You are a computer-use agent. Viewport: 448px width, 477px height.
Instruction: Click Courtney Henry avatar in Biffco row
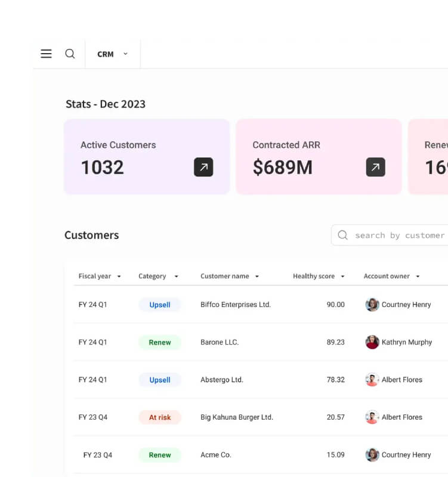[x=372, y=305]
